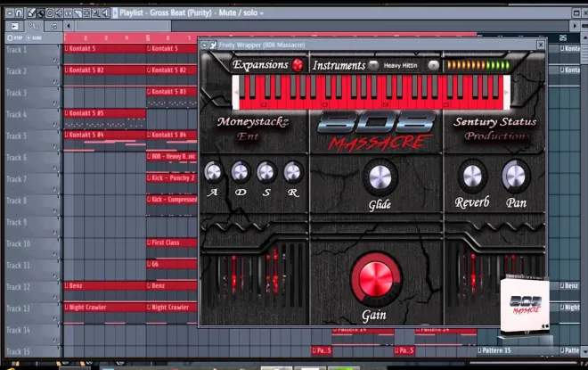
Task: Play the C3 key on the red keyboard
Action: [325, 104]
